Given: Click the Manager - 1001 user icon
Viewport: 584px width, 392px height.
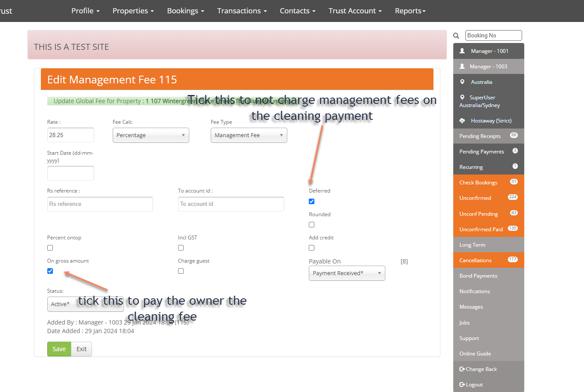Looking at the screenshot, I should 462,51.
